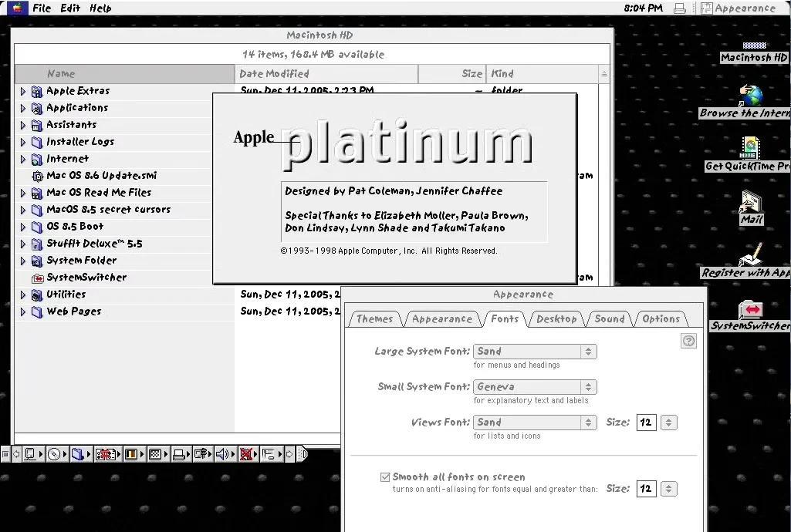Screen dimensions: 791x532
Task: Select the System Folder icon in the list
Action: (x=37, y=261)
